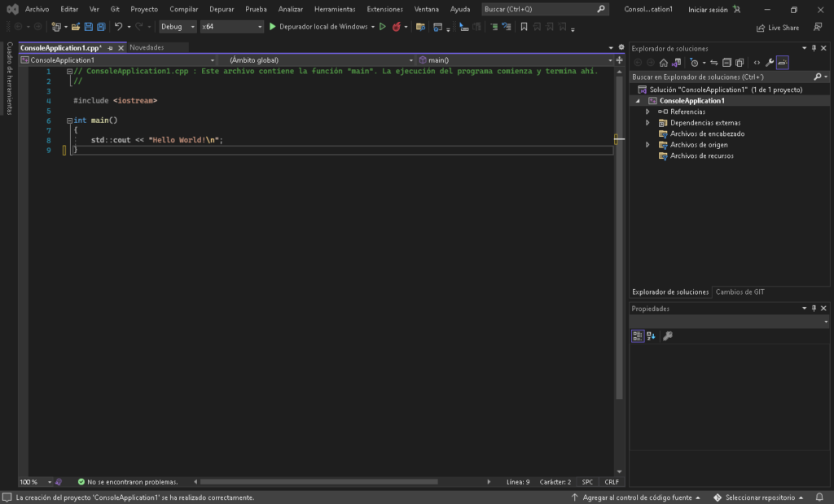
Task: Click the wrench properties icon in Explorador de soluciones
Action: (x=770, y=63)
